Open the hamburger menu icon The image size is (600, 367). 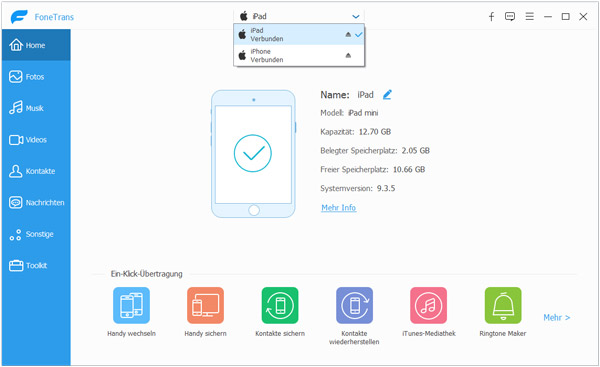point(529,16)
